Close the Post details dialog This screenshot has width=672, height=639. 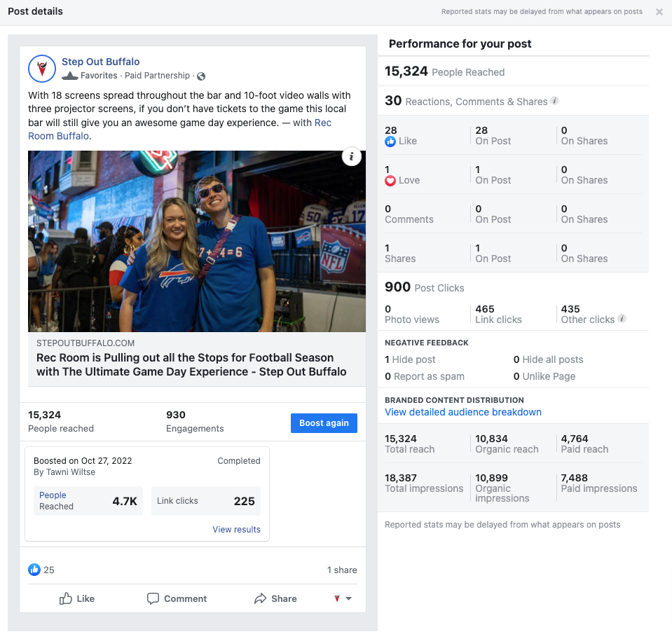659,12
